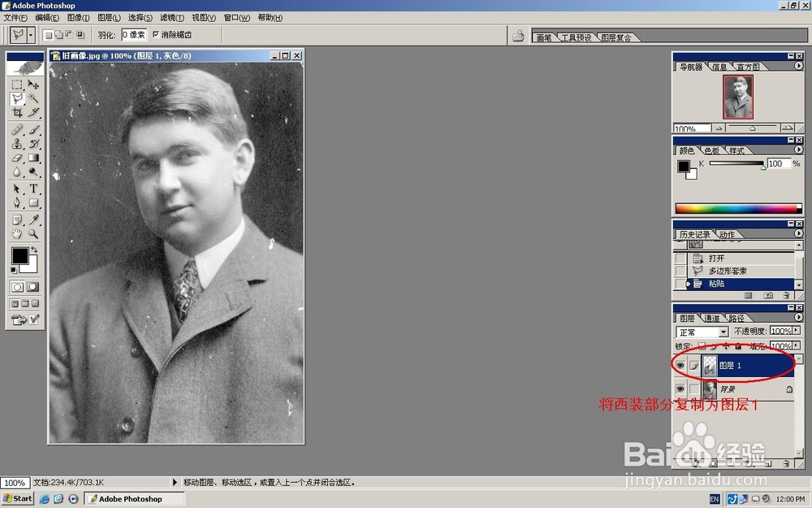The height and width of the screenshot is (508, 812).
Task: Select the Move tool
Action: tap(33, 85)
